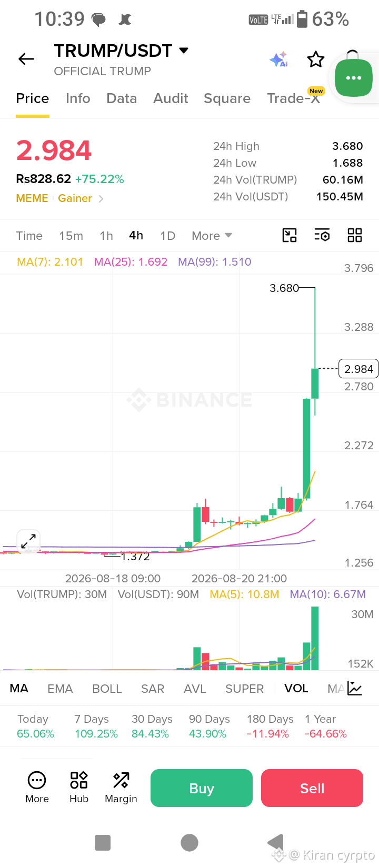379x868 pixels.
Task: Select the 1D chart interval
Action: click(x=167, y=236)
